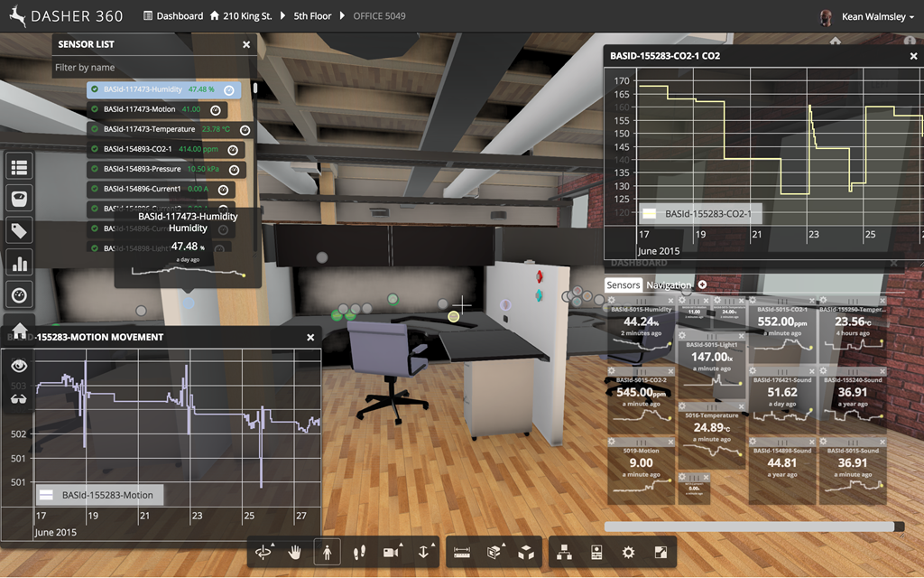This screenshot has height=578, width=924.
Task: Open Kean Walmsley user dropdown
Action: coord(866,16)
